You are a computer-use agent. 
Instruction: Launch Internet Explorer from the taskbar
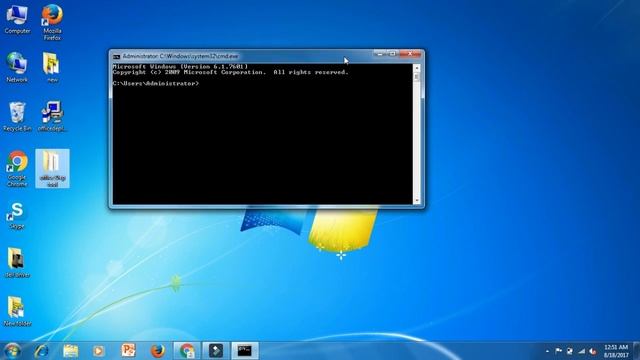click(41, 351)
